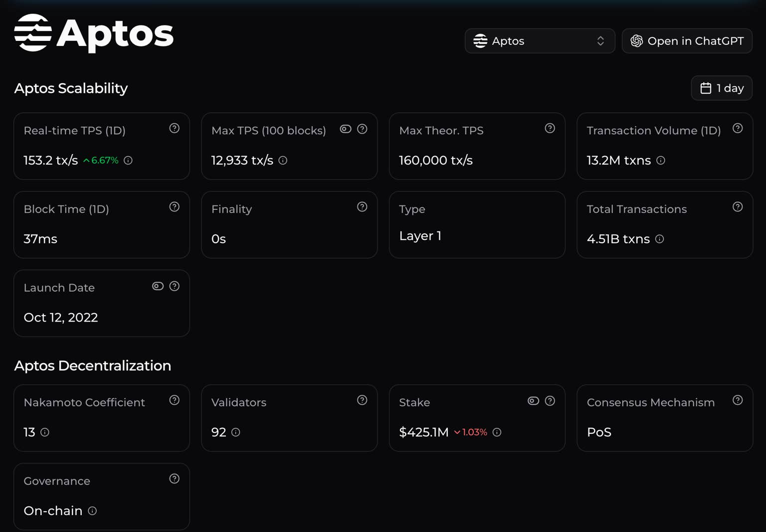The image size is (766, 532).
Task: Click the 160,000 tx/s value
Action: [x=436, y=161]
